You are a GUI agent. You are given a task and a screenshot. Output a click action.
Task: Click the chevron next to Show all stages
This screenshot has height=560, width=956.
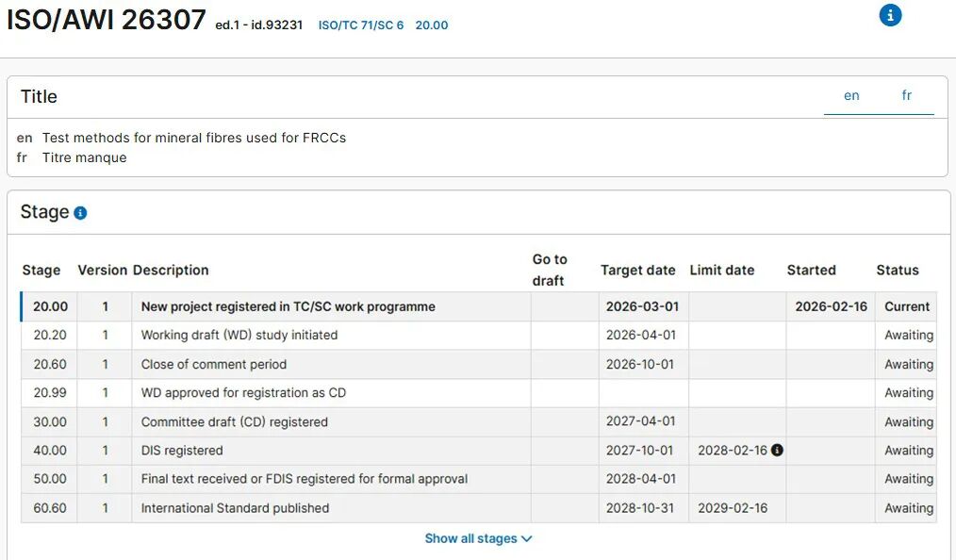pyautogui.click(x=527, y=538)
